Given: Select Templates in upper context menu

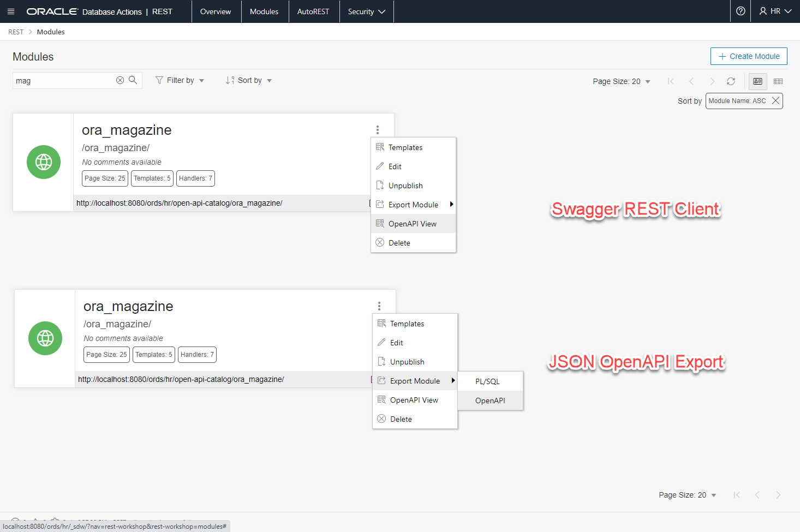Looking at the screenshot, I should click(x=414, y=147).
